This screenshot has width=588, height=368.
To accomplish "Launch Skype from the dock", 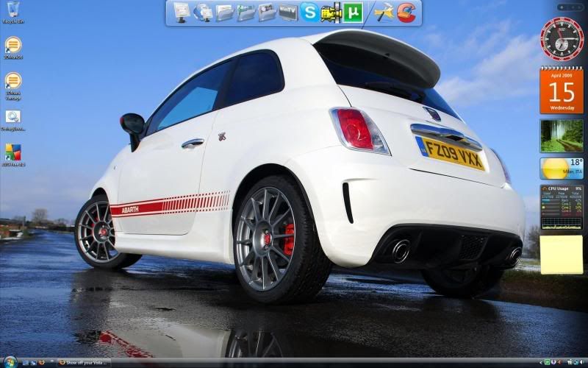I will (309, 13).
